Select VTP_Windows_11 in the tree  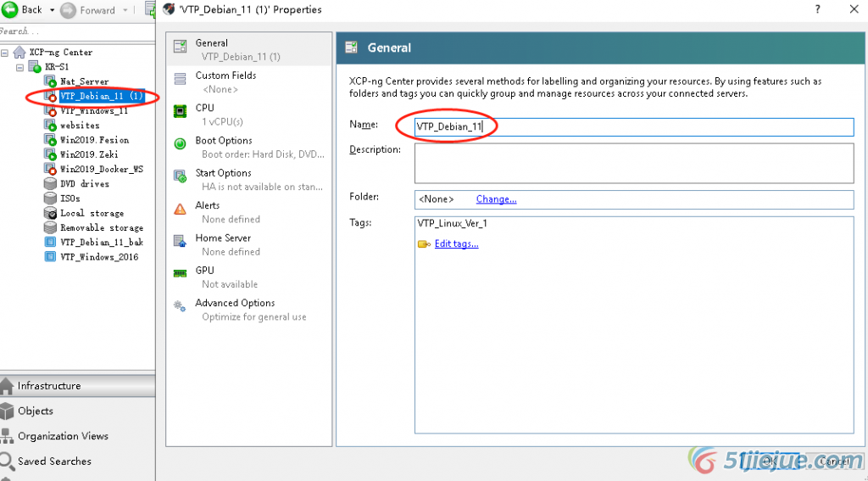click(x=93, y=111)
